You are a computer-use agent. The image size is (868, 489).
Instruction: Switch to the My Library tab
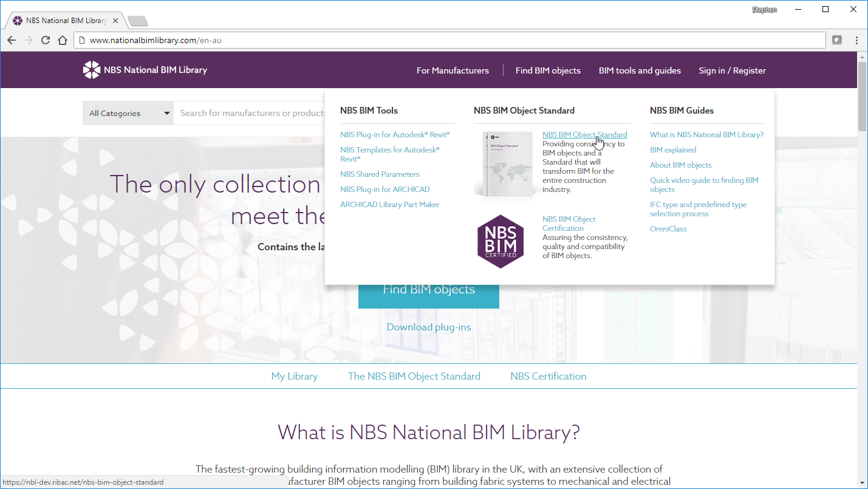tap(295, 376)
